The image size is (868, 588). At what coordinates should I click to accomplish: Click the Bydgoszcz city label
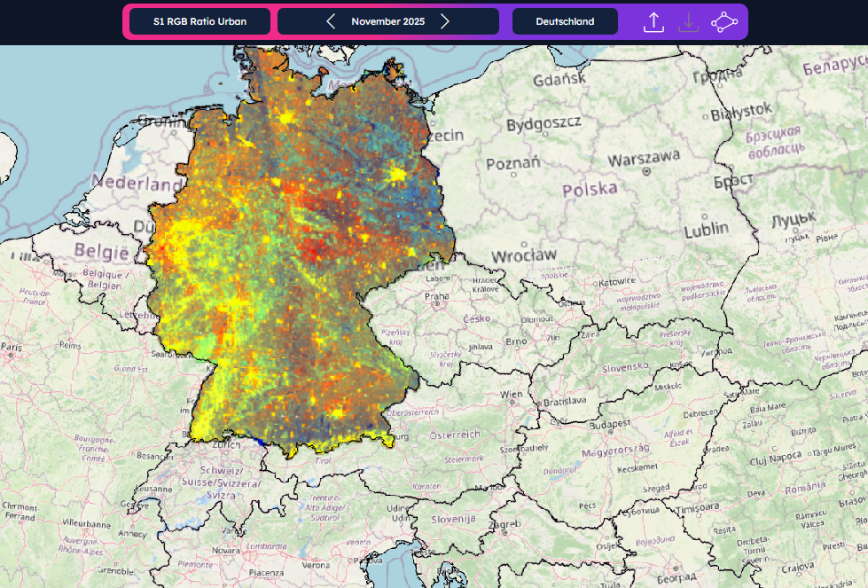point(543,122)
